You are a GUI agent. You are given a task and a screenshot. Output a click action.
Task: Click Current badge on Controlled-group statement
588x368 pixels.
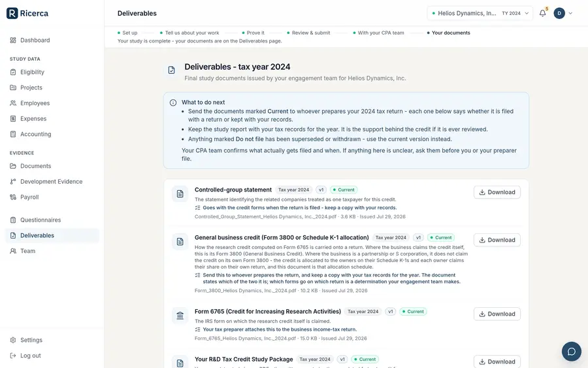344,190
